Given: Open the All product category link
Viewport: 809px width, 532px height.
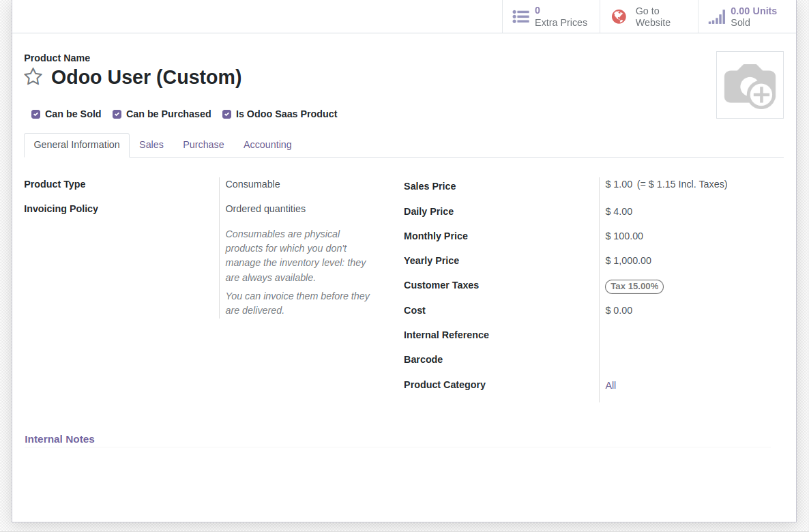Looking at the screenshot, I should [x=611, y=385].
